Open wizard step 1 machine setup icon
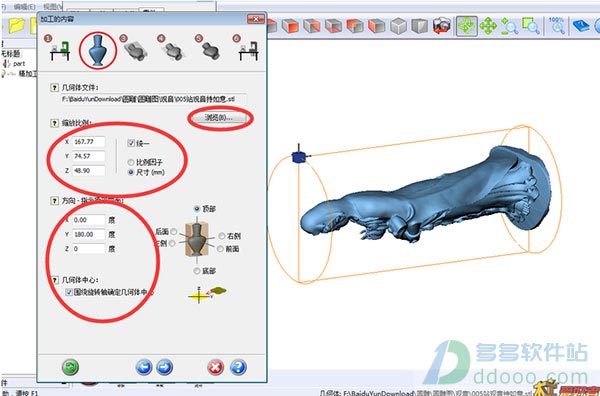Image resolution: width=600 pixels, height=396 pixels. coord(59,51)
